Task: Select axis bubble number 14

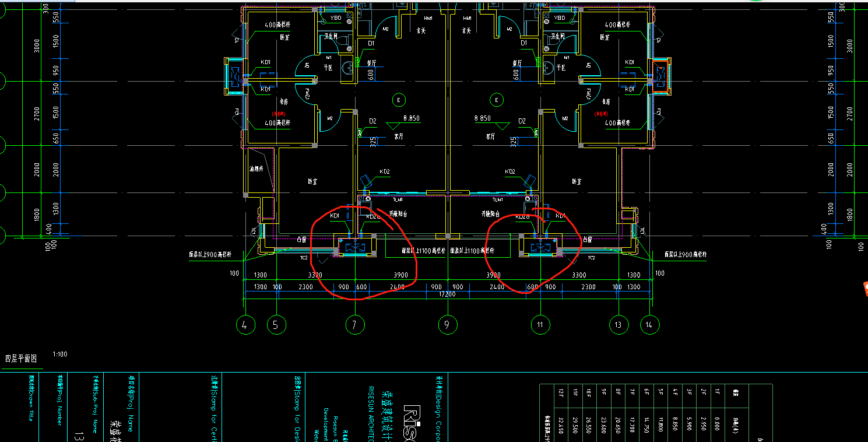Action: (649, 325)
